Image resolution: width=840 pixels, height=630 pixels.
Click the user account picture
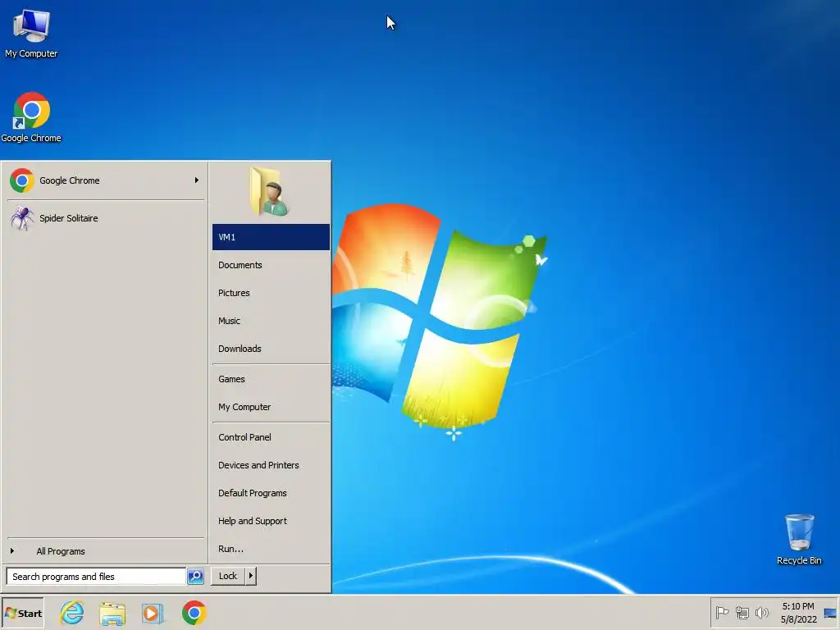click(269, 191)
